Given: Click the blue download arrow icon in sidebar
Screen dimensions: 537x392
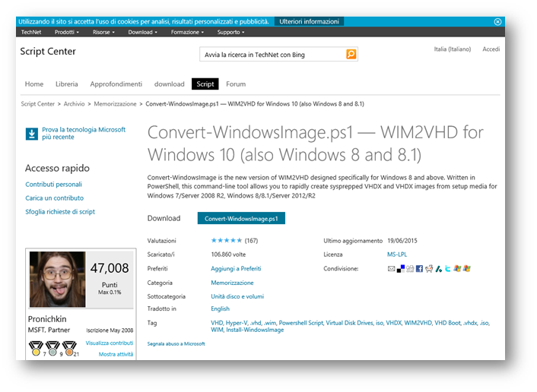Looking at the screenshot, I should pos(32,134).
